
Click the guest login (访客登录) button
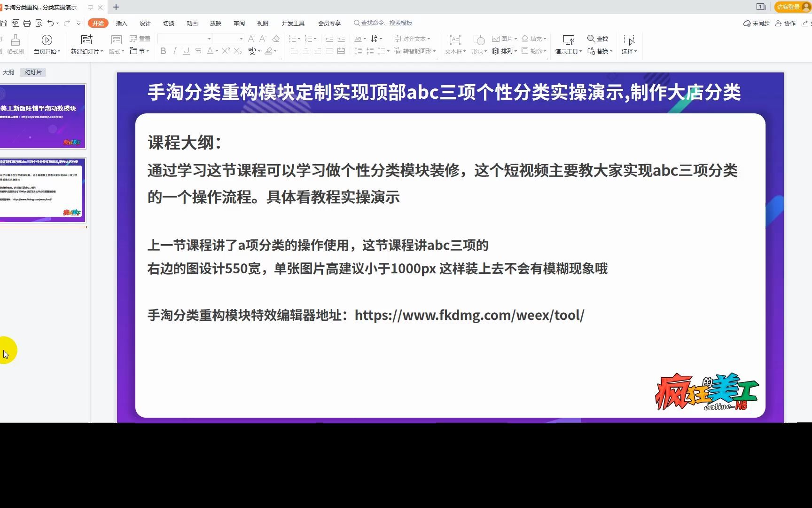(x=792, y=7)
